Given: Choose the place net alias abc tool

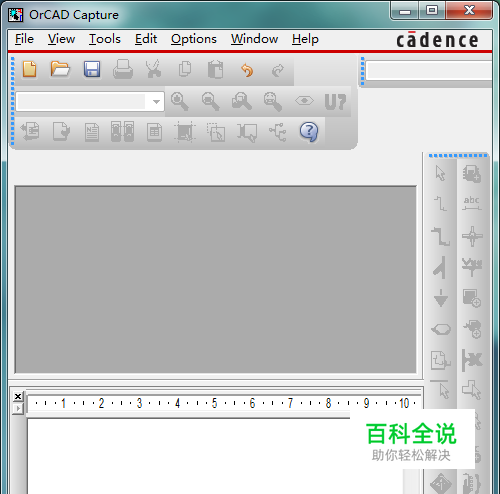Looking at the screenshot, I should [472, 203].
